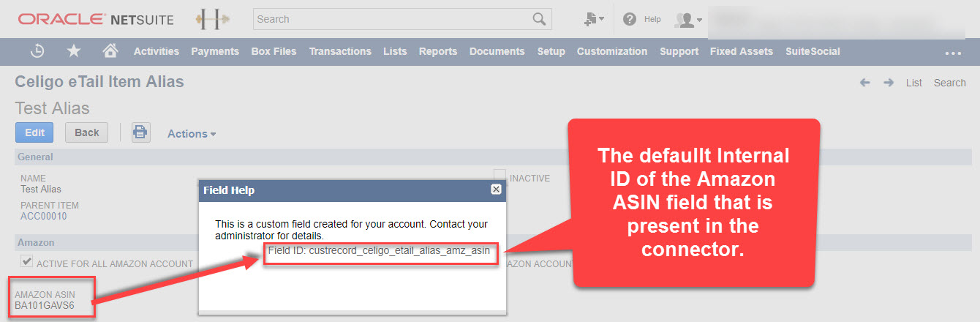This screenshot has height=322, width=980.
Task: Open the Reports menu
Action: click(x=438, y=51)
